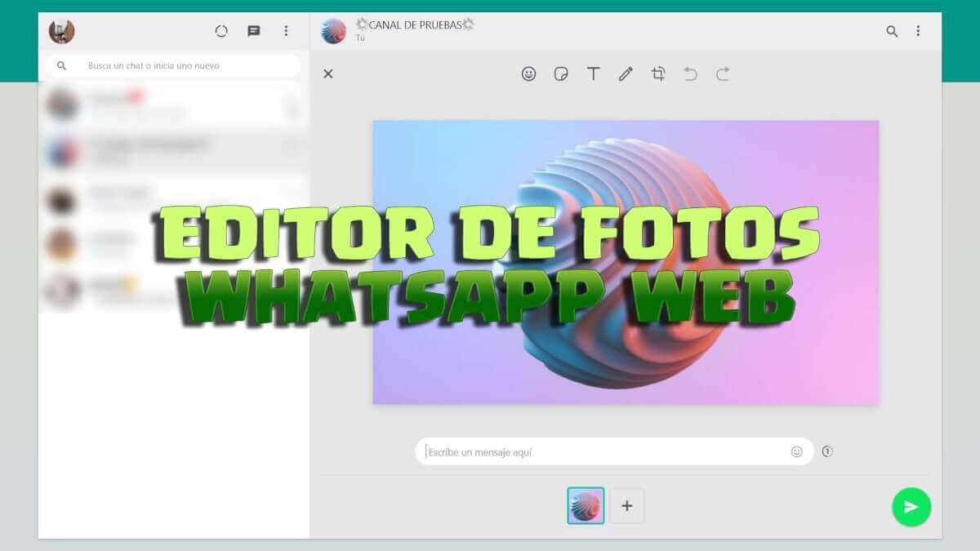Open the chat options menu
Screen dimensions: 980x551
(918, 30)
